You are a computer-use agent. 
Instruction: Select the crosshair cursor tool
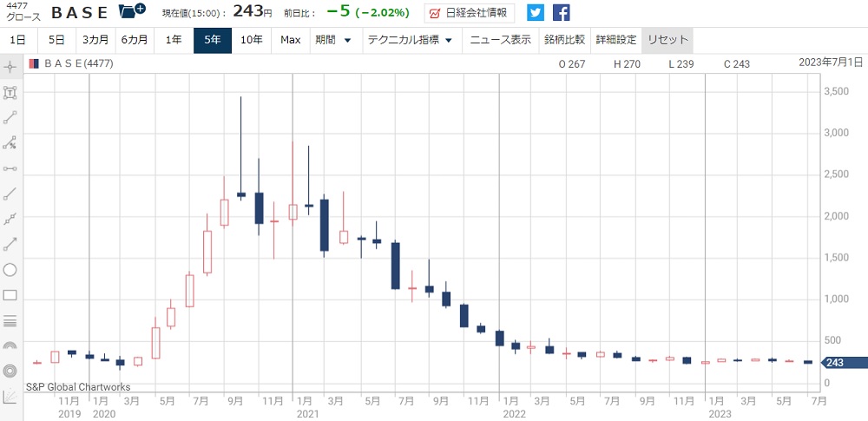pos(10,68)
